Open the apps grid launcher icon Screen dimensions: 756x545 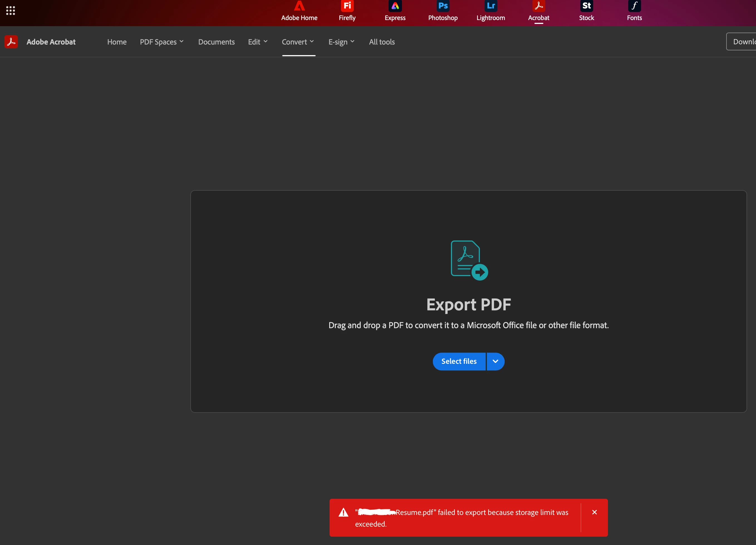click(x=10, y=11)
